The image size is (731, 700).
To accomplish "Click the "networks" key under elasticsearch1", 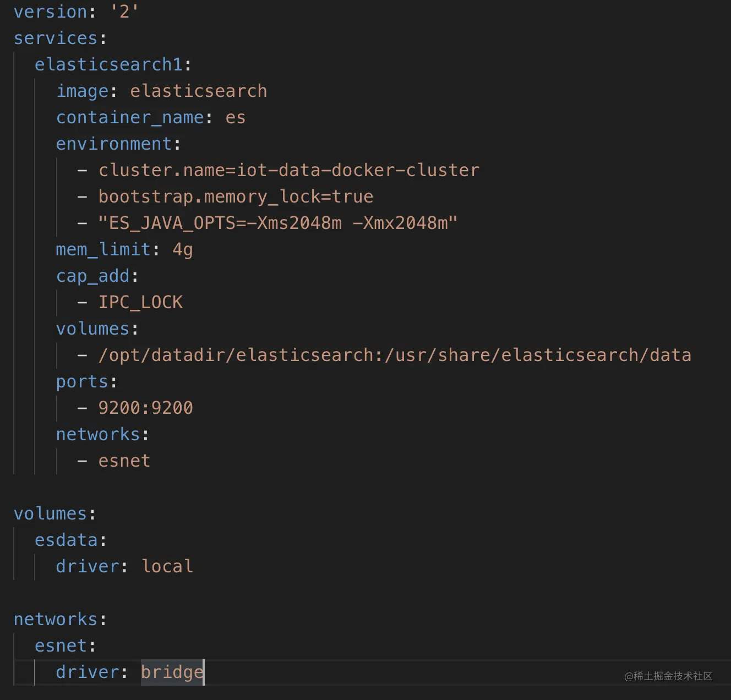I will 98,434.
